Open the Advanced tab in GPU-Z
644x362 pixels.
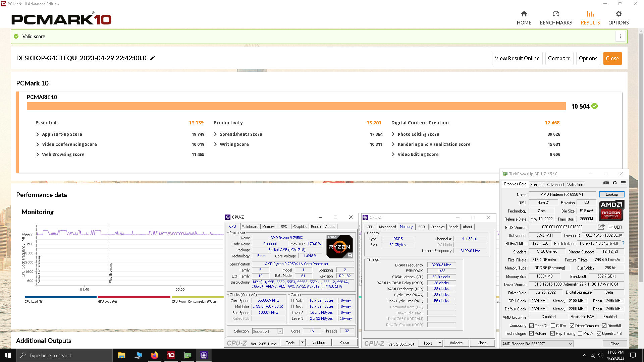pos(555,185)
